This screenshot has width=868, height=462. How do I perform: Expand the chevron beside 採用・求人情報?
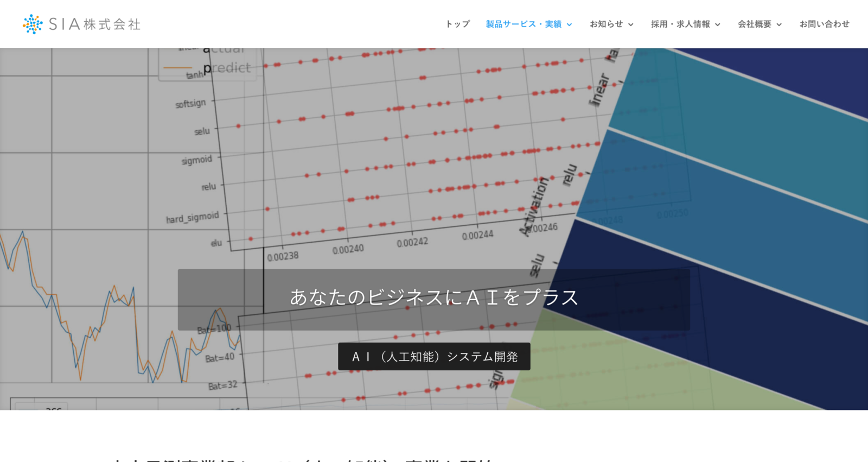(718, 24)
